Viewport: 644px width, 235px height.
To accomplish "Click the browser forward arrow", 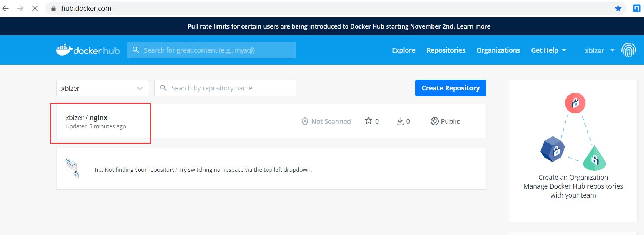I will [x=20, y=8].
